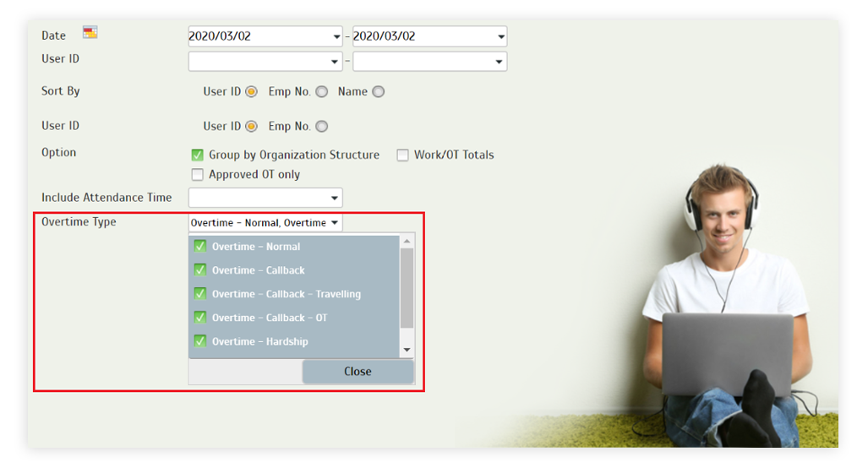Image resolution: width=868 pixels, height=468 pixels.
Task: Open the calendar icon beside Date
Action: click(90, 33)
